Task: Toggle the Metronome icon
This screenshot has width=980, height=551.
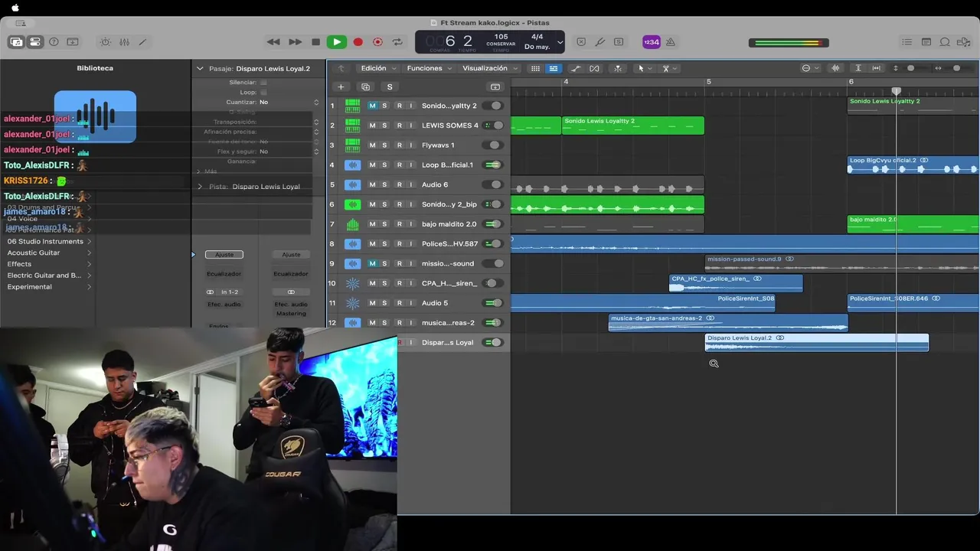Action: point(670,42)
